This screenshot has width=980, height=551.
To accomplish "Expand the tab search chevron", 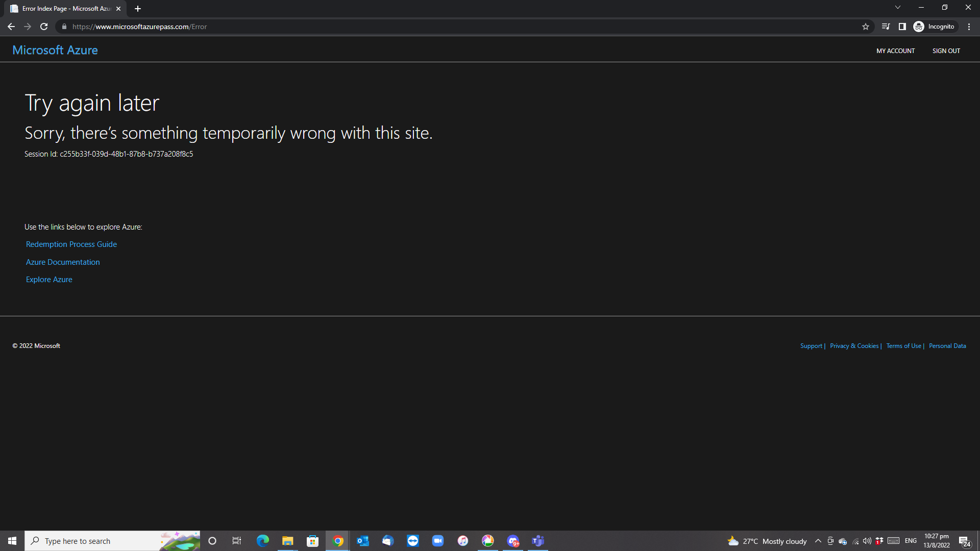I will tap(898, 8).
